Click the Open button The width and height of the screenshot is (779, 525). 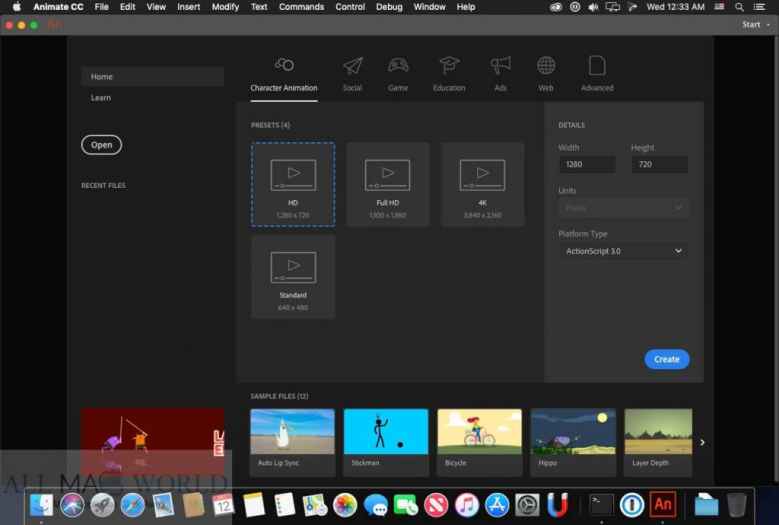[x=102, y=145]
